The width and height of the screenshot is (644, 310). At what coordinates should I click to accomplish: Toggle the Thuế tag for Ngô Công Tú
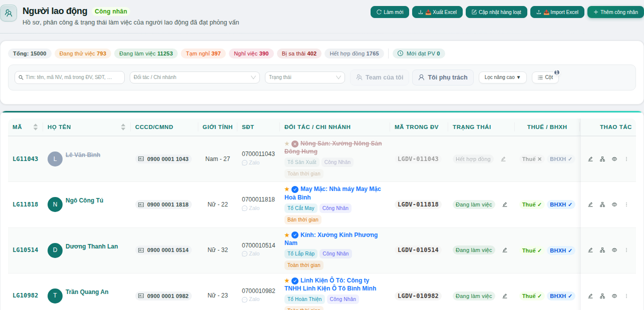click(532, 204)
